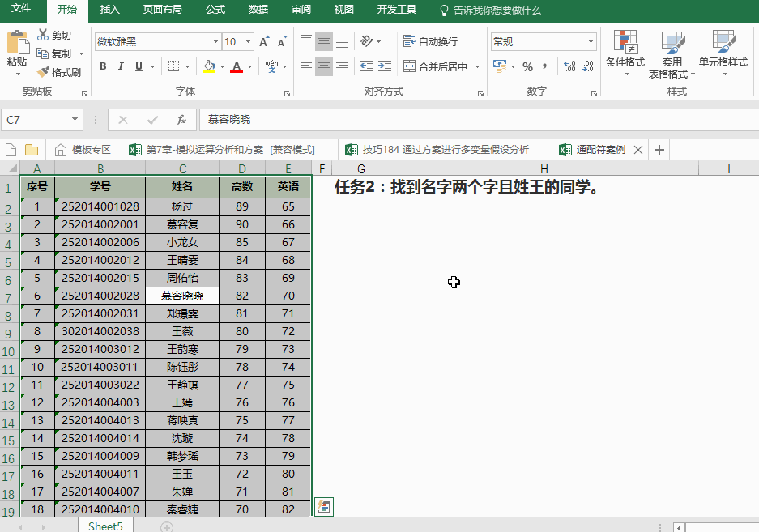Image resolution: width=759 pixels, height=532 pixels.
Task: Click the Percent Style icon
Action: click(527, 66)
